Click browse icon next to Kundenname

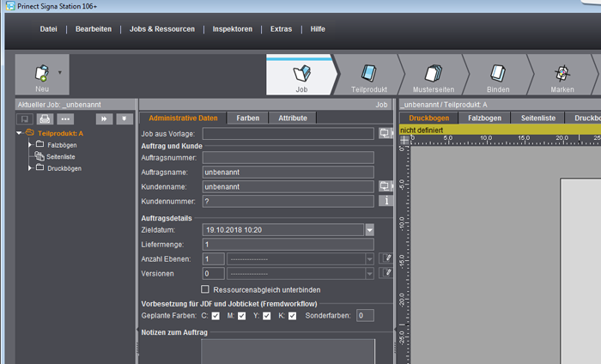385,186
